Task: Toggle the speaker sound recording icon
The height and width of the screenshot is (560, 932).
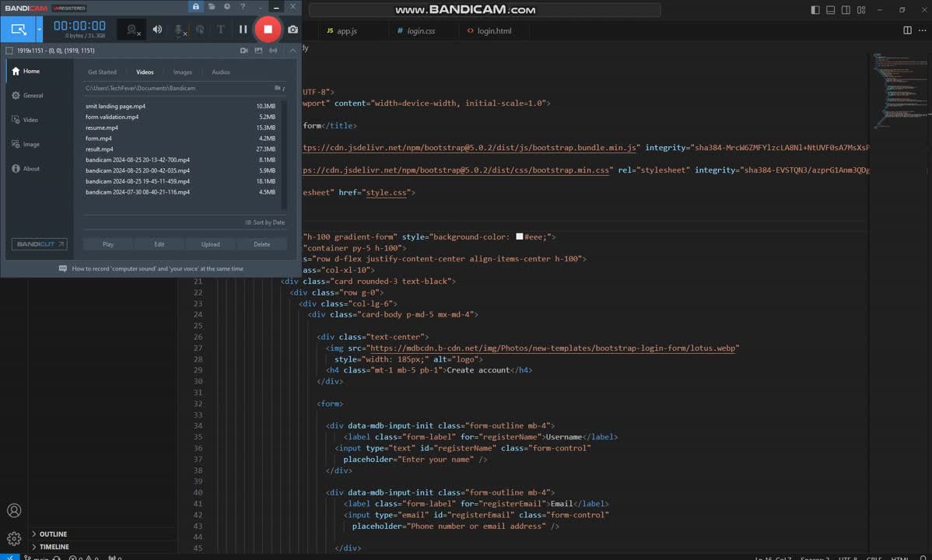Action: point(157,30)
